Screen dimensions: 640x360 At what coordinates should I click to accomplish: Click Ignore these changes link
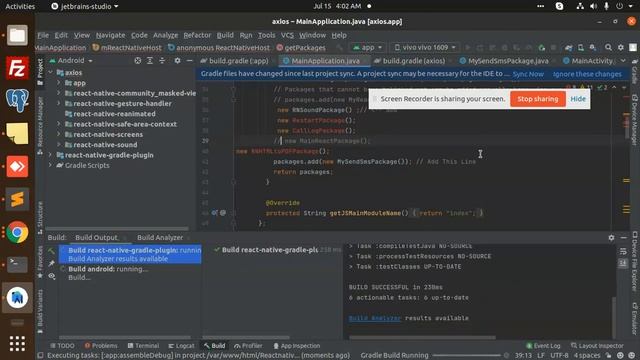point(587,74)
